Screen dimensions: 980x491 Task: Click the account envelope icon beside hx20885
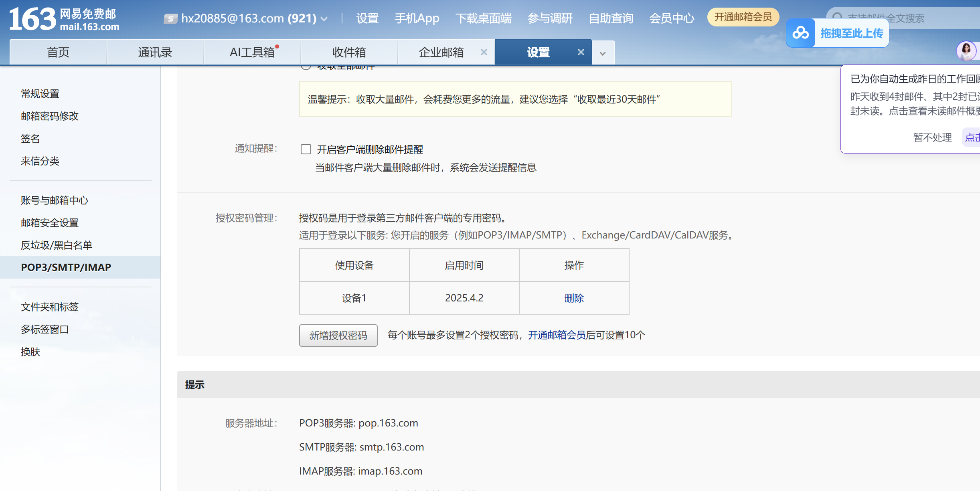(170, 18)
